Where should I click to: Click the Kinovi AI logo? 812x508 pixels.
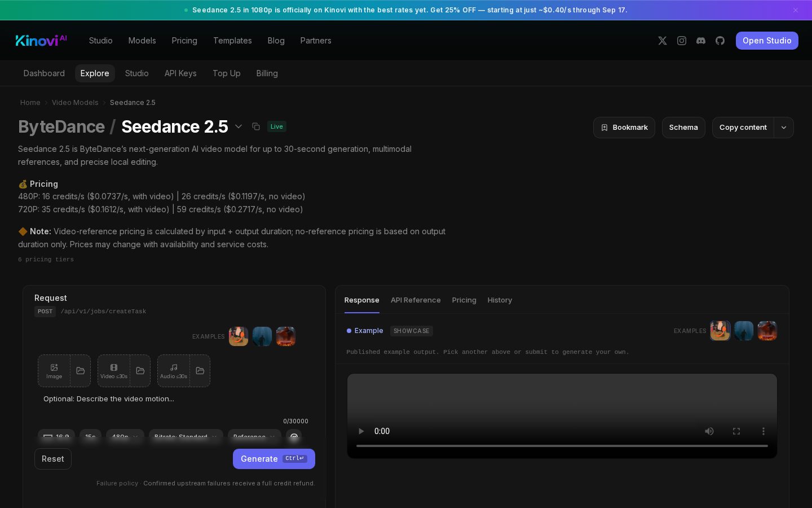[41, 40]
